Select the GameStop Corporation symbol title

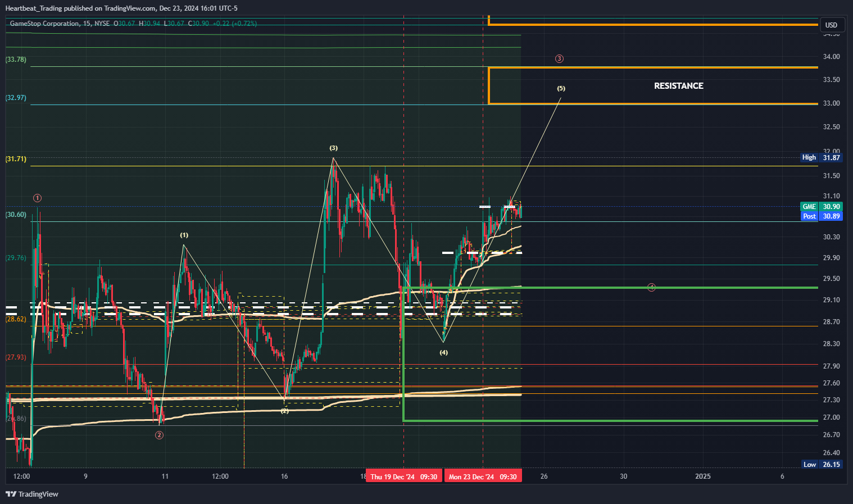tap(44, 24)
